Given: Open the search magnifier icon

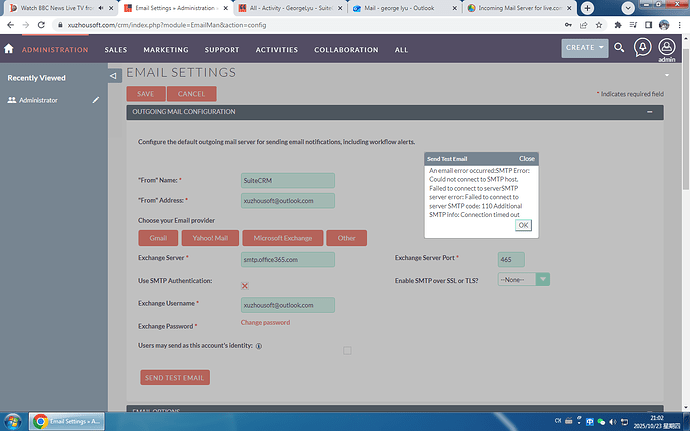Looking at the screenshot, I should coord(619,47).
